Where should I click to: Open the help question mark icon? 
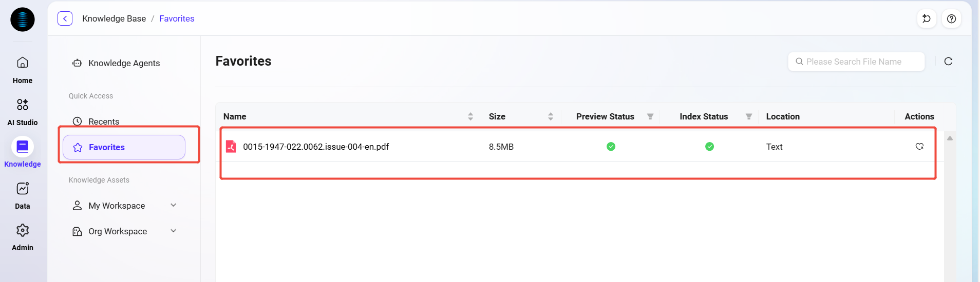(951, 19)
